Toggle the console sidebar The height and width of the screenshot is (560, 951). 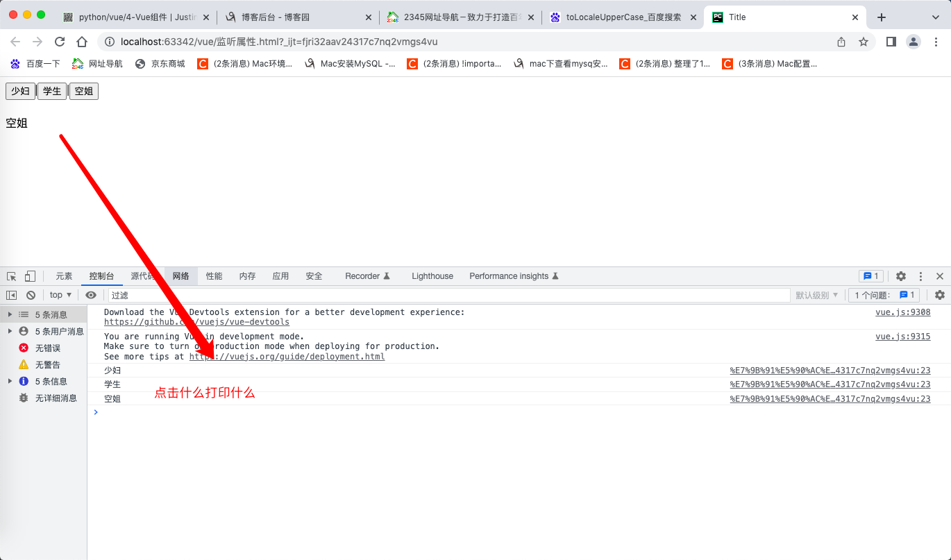pos(12,295)
